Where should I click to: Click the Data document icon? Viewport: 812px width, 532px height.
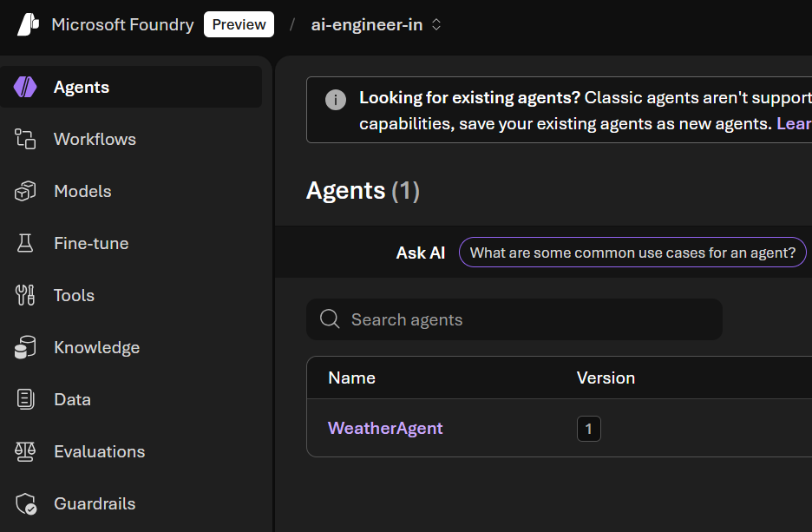[x=25, y=399]
